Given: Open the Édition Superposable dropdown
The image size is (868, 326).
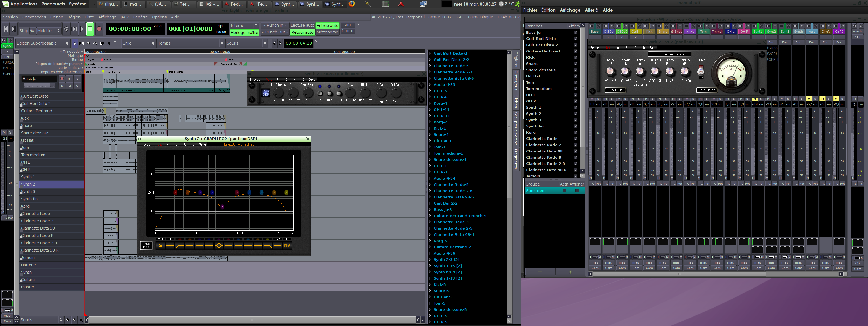Looking at the screenshot, I should click(x=43, y=43).
